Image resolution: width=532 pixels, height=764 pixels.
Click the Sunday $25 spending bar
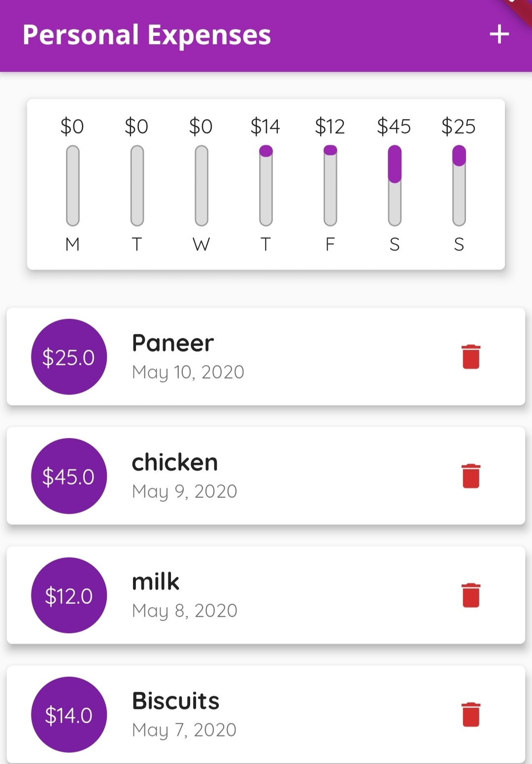pos(459,185)
